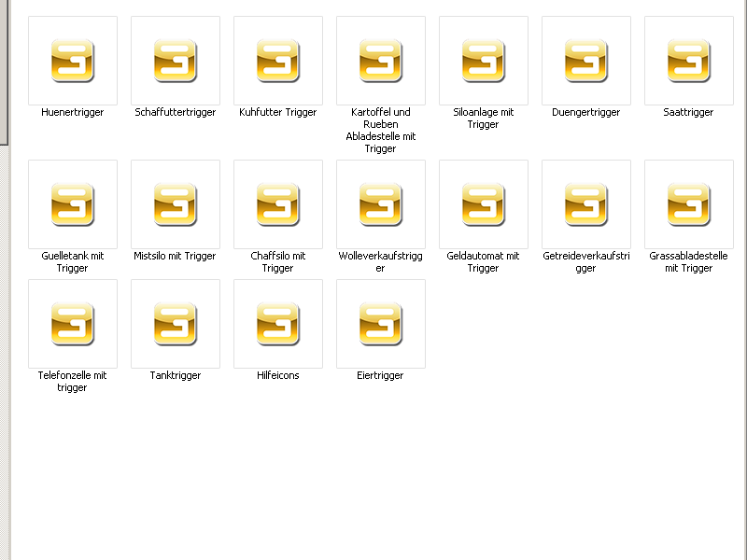Click the Mistsilo mit Trigger icon
The image size is (747, 560).
click(176, 204)
